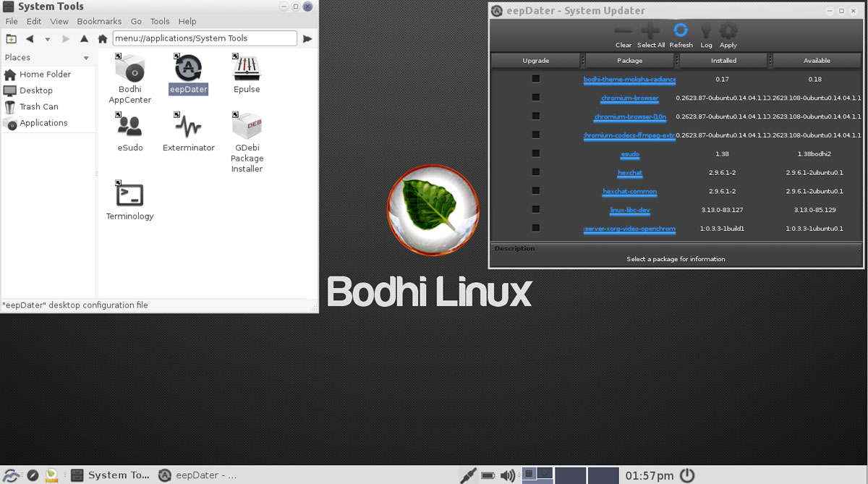Tick upgrade checkbox for xserver-xorg-video-openchrome
This screenshot has width=868, height=484.
click(x=536, y=229)
